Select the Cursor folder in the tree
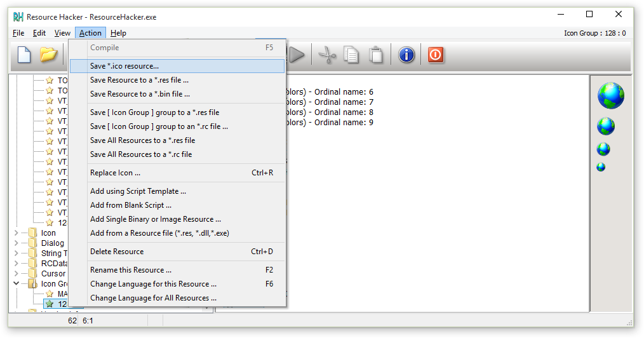 (x=53, y=274)
